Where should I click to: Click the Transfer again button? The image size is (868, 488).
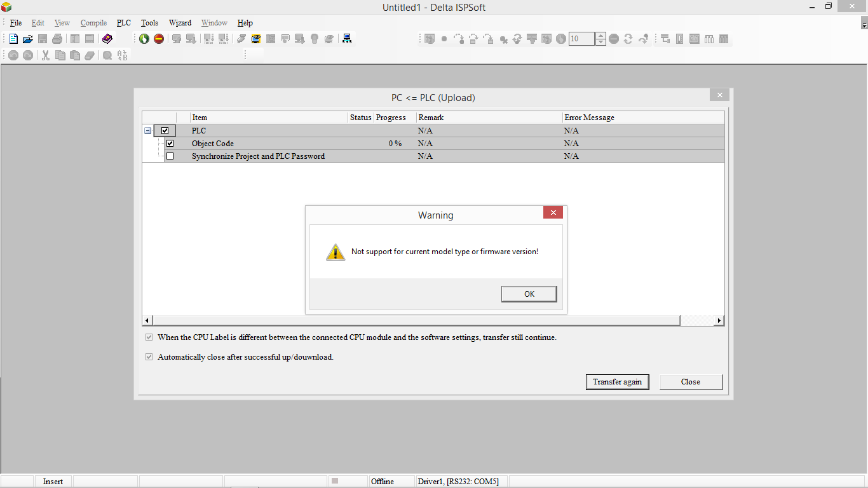click(x=617, y=382)
